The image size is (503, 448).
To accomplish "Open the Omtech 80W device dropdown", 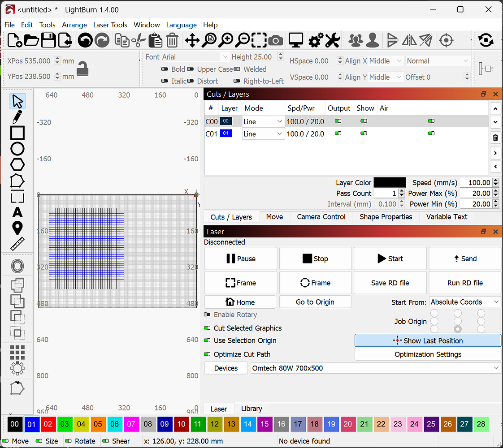I will (x=375, y=368).
